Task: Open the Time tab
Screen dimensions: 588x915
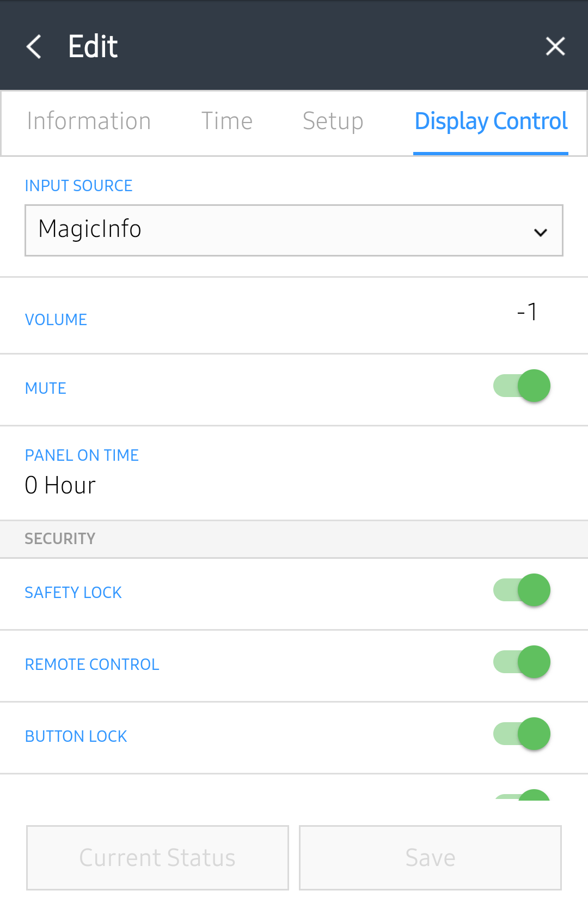Action: (227, 121)
